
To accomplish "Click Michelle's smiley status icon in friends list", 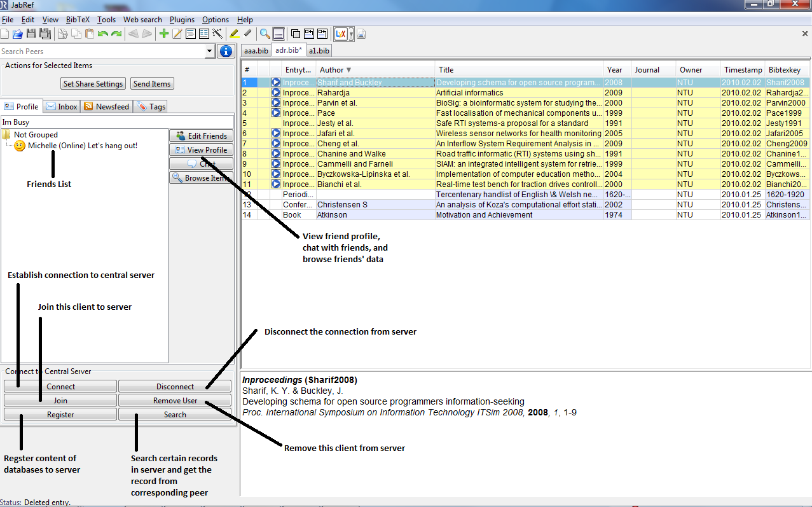I will tap(20, 146).
